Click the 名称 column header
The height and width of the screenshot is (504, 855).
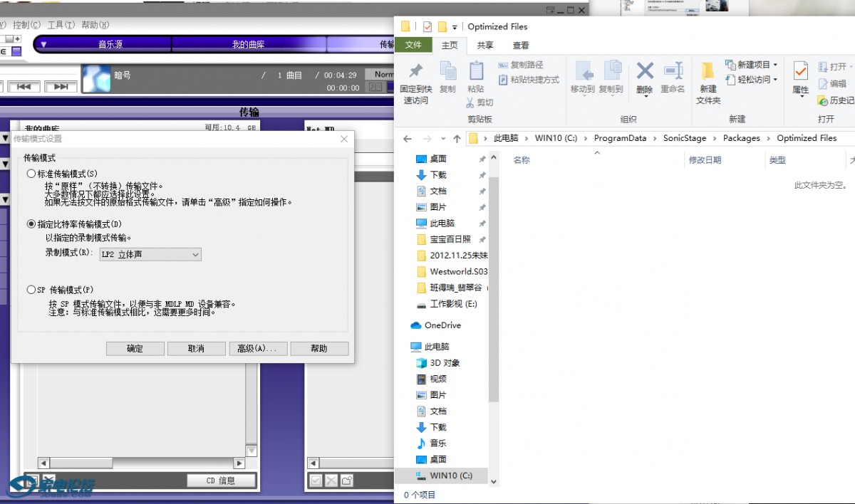tap(522, 161)
